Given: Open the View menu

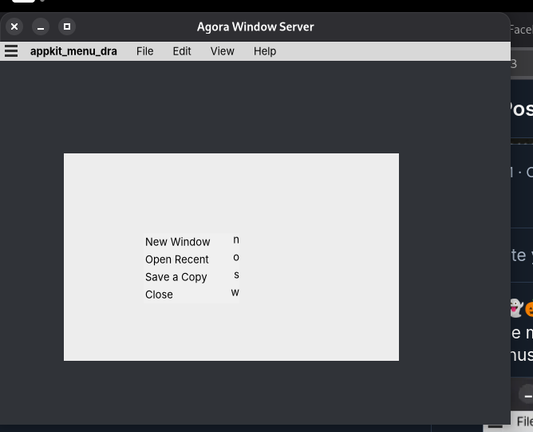Looking at the screenshot, I should [x=222, y=51].
